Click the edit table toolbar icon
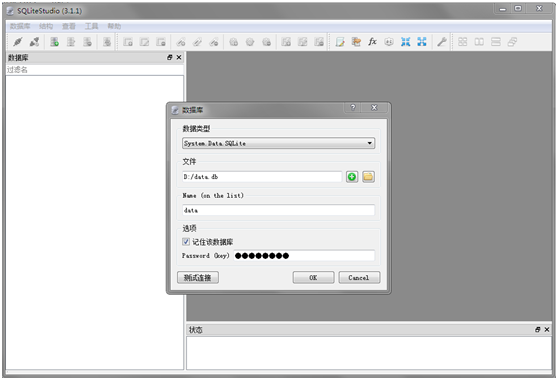Image resolution: width=558 pixels, height=380 pixels. tap(144, 42)
